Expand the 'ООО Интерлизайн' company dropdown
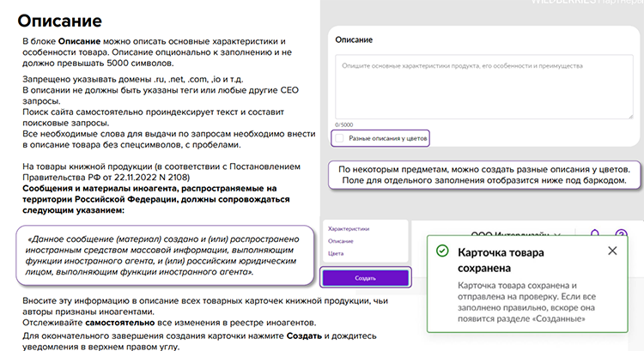The height and width of the screenshot is (351, 644). tap(515, 234)
